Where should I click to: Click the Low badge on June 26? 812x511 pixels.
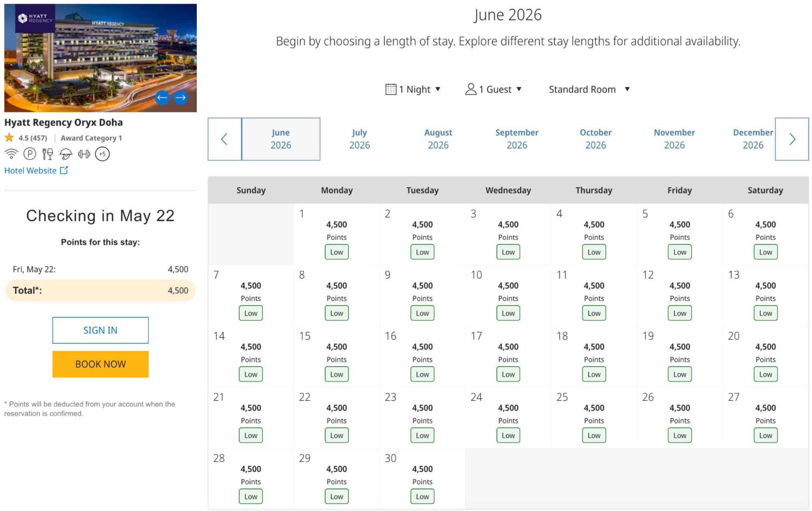tap(680, 435)
